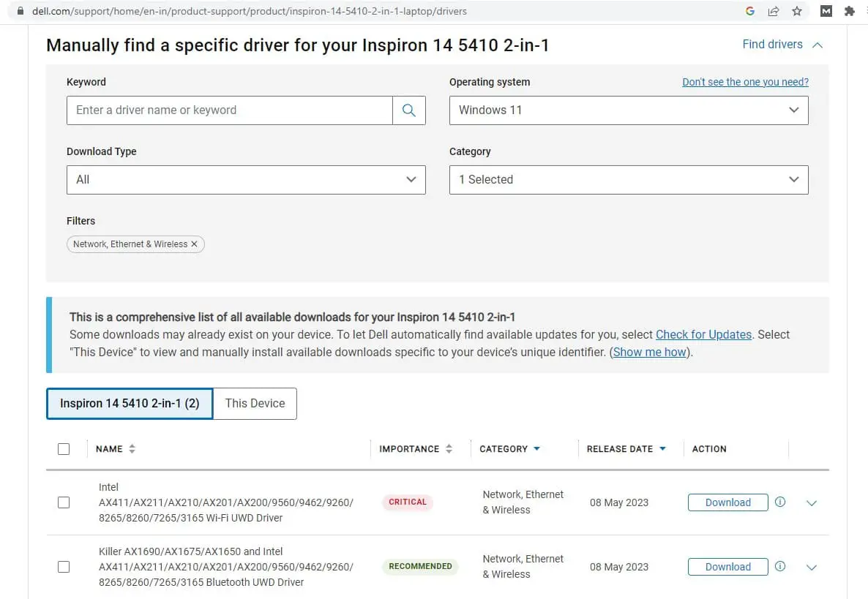Open the Check for Updates link
The height and width of the screenshot is (599, 868).
703,334
